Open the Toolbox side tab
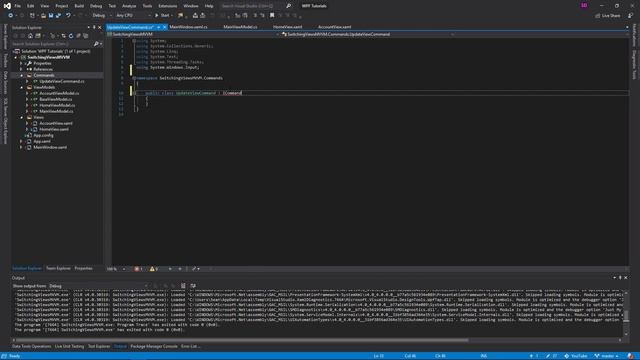 [5, 60]
